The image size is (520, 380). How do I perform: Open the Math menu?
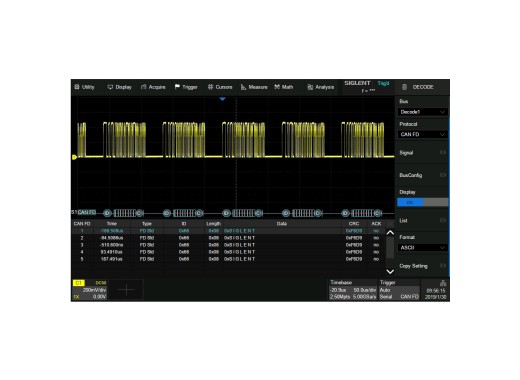(x=284, y=87)
